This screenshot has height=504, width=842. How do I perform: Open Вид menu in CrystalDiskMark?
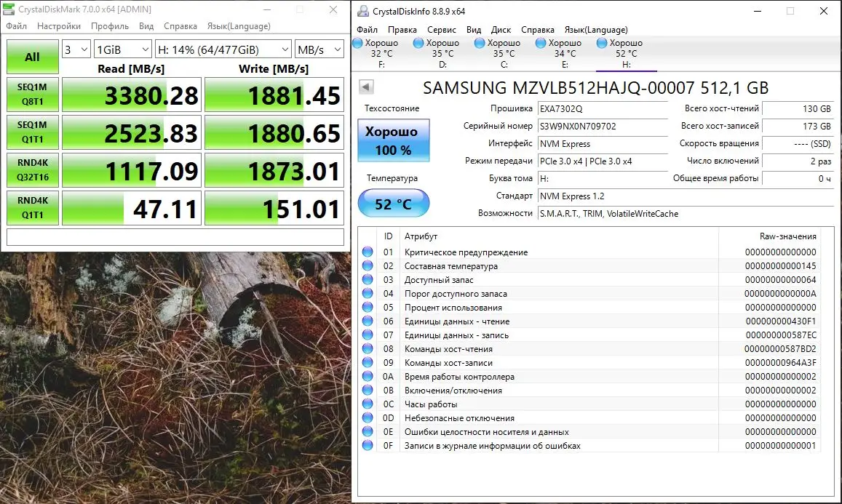point(146,25)
